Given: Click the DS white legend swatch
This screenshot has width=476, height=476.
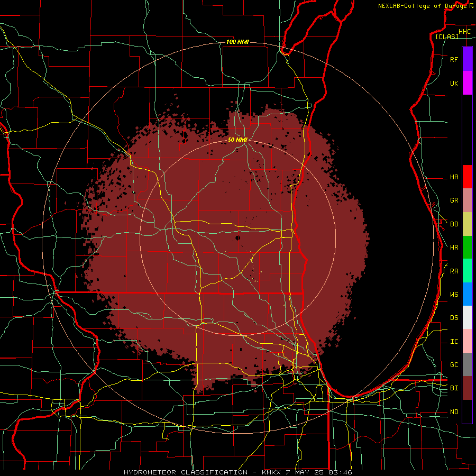Looking at the screenshot, I should point(467,317).
